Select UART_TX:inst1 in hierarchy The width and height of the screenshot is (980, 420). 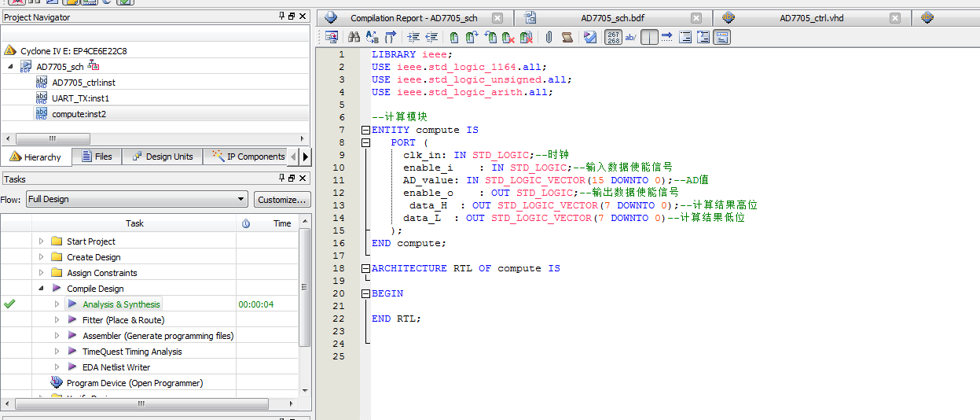click(x=80, y=98)
